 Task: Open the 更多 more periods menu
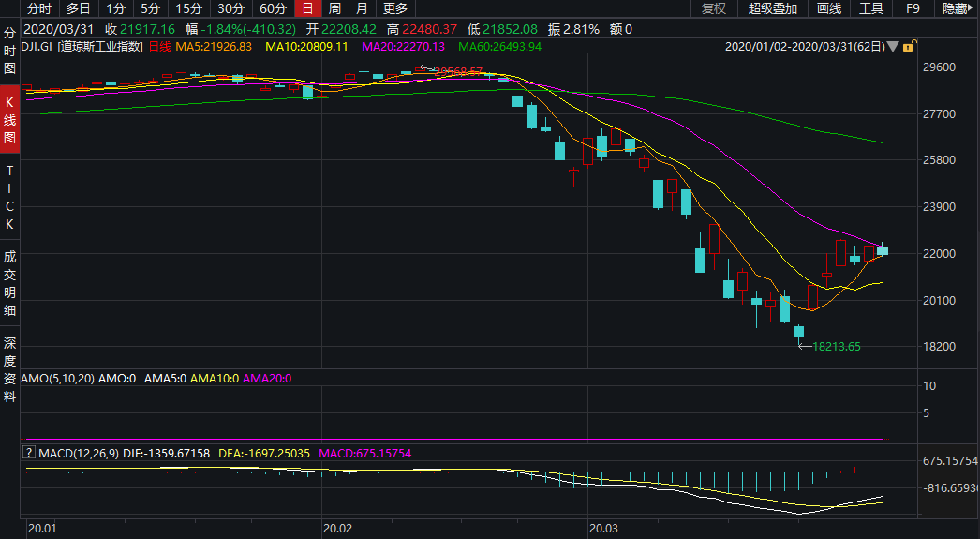tap(394, 8)
